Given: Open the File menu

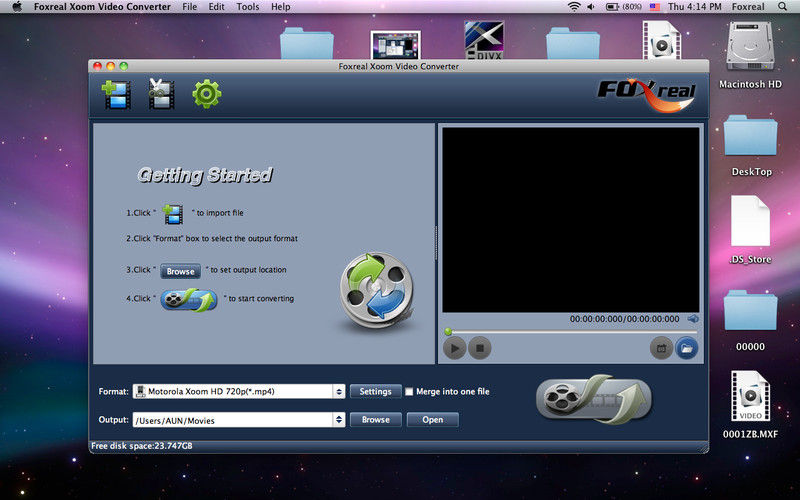Looking at the screenshot, I should tap(189, 7).
